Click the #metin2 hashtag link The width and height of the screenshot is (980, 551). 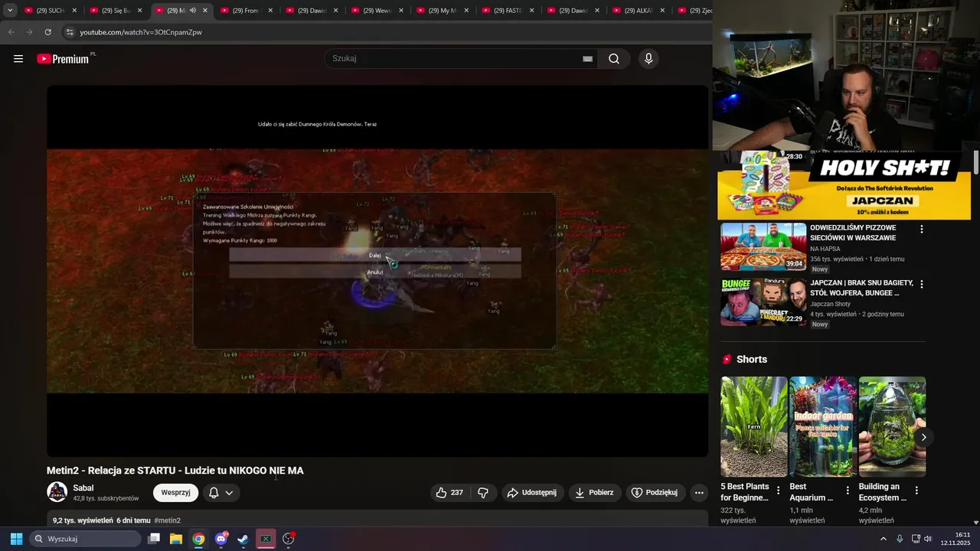click(x=167, y=520)
